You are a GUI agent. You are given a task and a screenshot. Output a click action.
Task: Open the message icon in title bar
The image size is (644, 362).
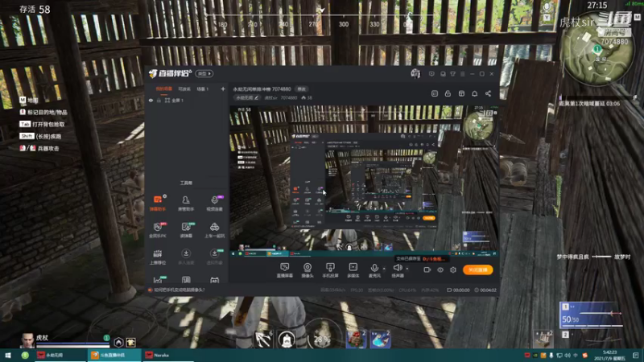(431, 74)
